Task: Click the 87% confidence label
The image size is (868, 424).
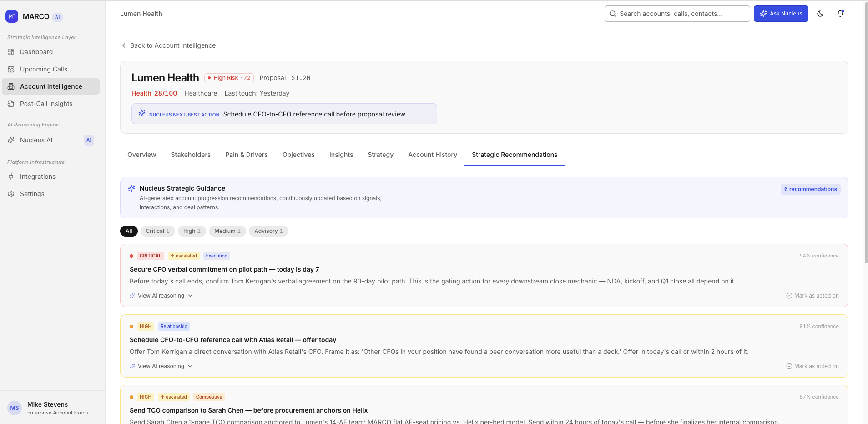Action: [819, 397]
